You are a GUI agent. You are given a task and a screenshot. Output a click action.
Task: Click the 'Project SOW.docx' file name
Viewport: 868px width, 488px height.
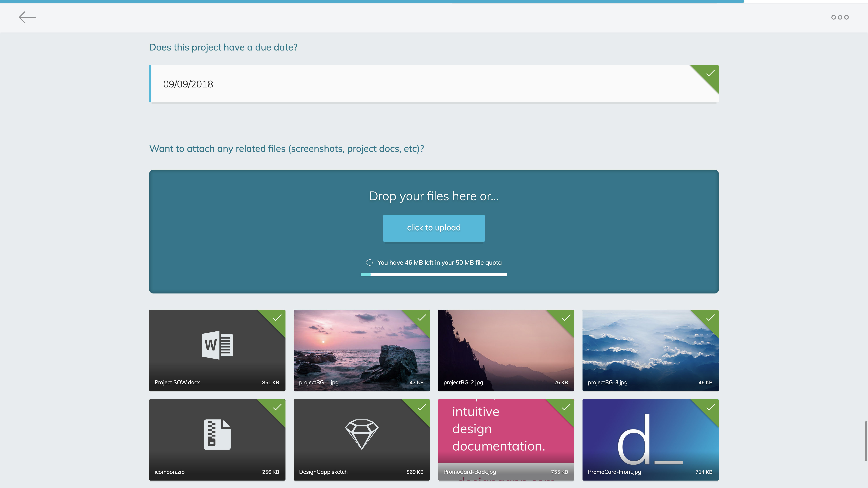click(x=177, y=383)
